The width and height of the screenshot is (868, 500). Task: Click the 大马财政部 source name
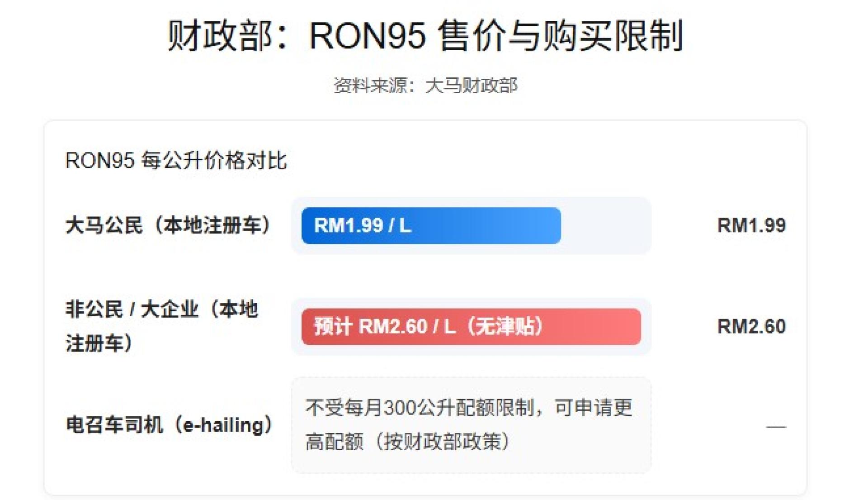click(472, 85)
